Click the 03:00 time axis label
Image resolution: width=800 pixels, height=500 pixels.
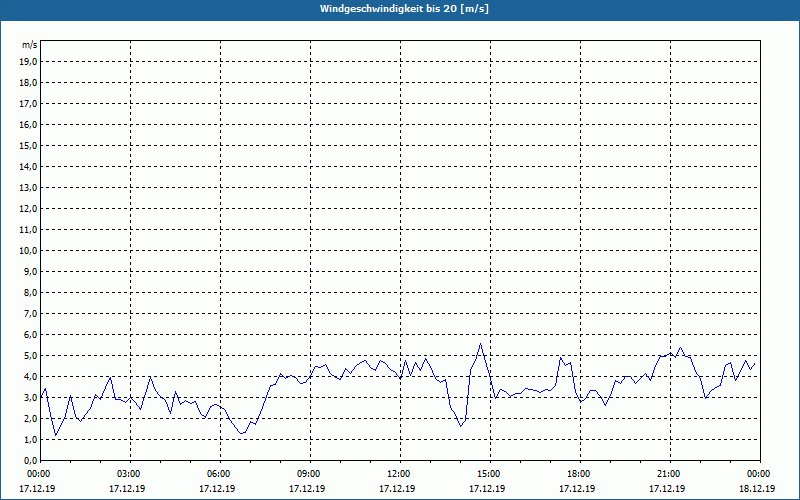(131, 474)
